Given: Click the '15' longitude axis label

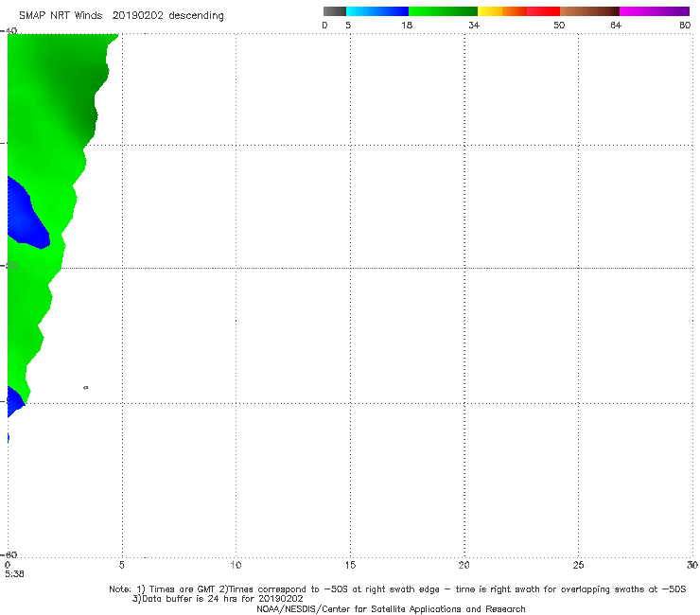Looking at the screenshot, I should 350,566.
